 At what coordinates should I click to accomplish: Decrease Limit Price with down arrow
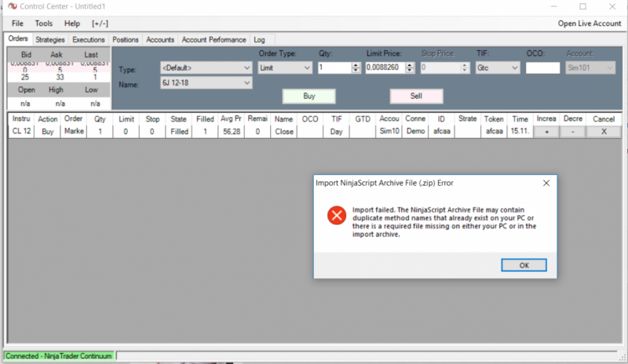[409, 71]
